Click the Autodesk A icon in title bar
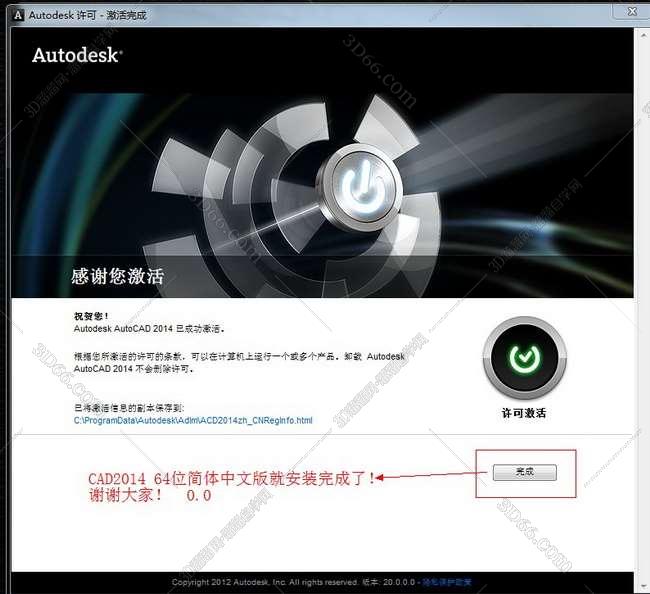The image size is (650, 594). pos(18,15)
